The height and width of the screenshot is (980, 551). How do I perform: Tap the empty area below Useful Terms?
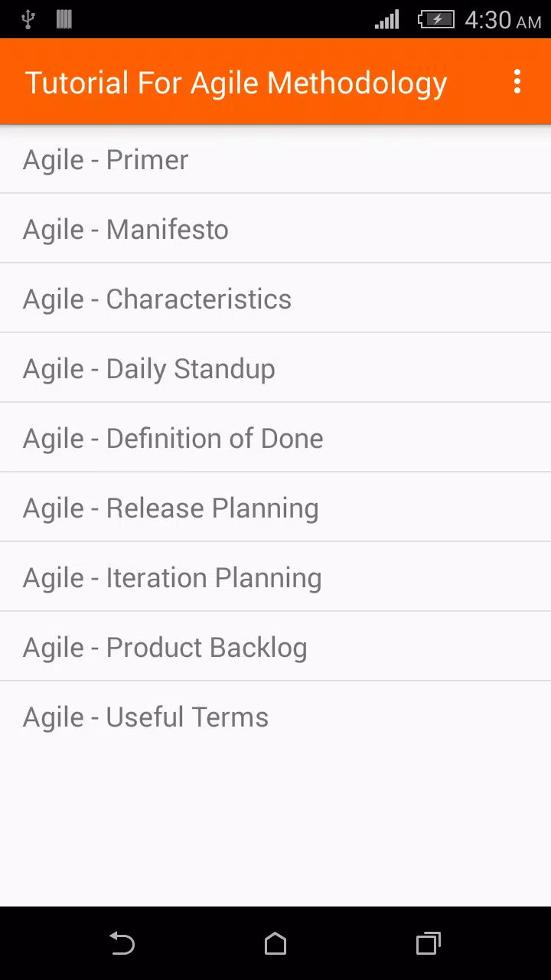click(275, 828)
